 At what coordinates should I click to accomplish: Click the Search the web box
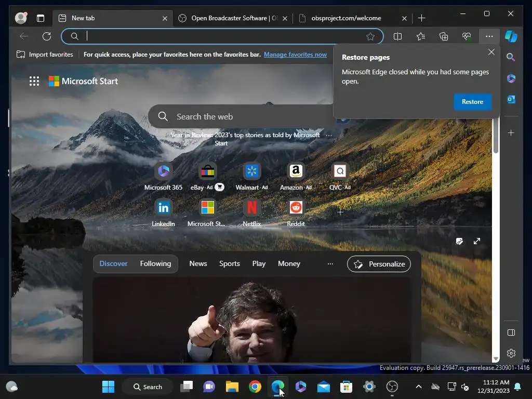coord(241,116)
